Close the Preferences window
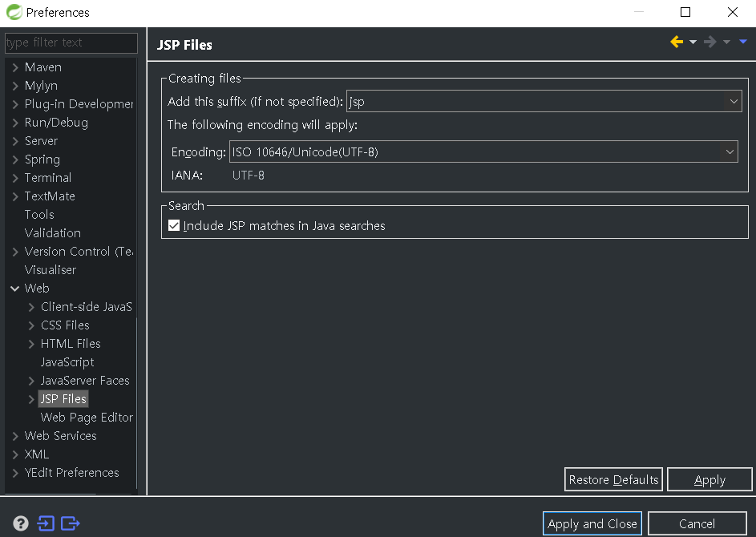The width and height of the screenshot is (756, 537). [733, 12]
